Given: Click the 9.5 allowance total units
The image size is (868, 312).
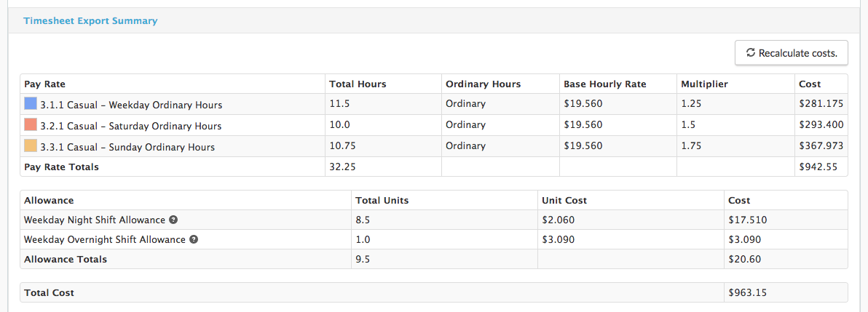Looking at the screenshot, I should [x=363, y=259].
